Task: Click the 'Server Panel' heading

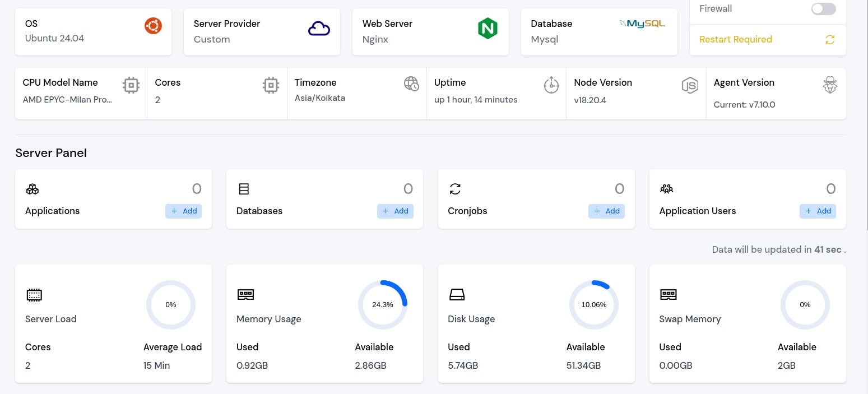Action: coord(51,153)
